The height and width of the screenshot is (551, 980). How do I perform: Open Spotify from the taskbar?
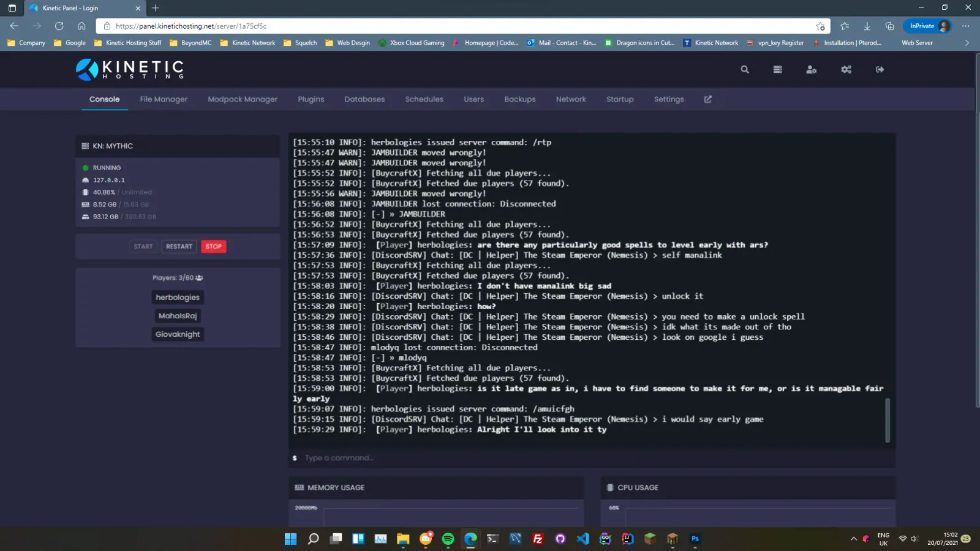pyautogui.click(x=448, y=539)
